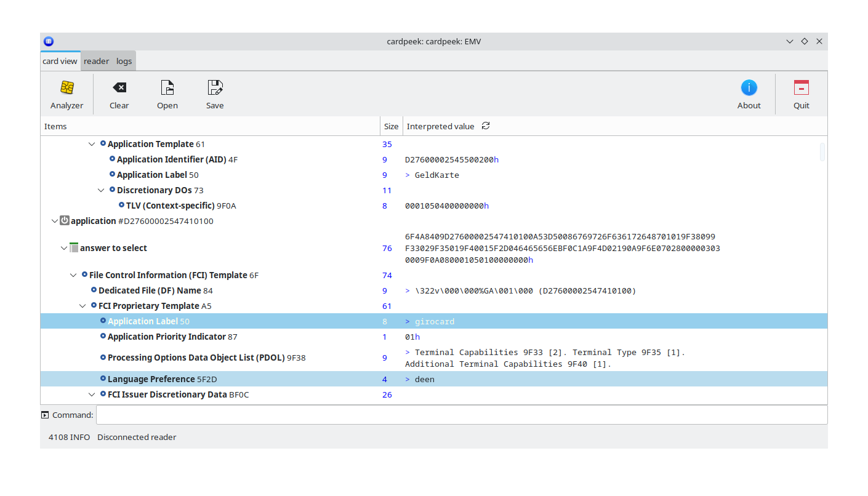
Task: Click inside the Command input field
Action: [x=462, y=415]
